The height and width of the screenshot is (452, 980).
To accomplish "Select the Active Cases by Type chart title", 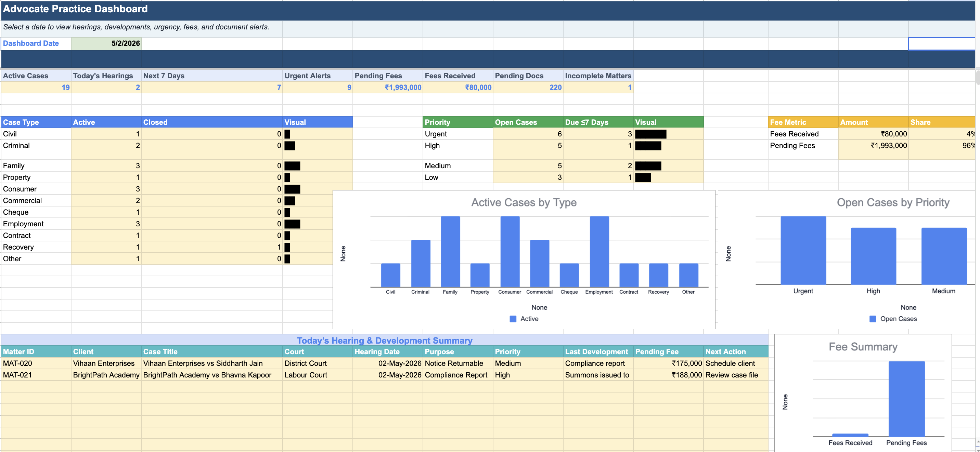I will pos(524,203).
